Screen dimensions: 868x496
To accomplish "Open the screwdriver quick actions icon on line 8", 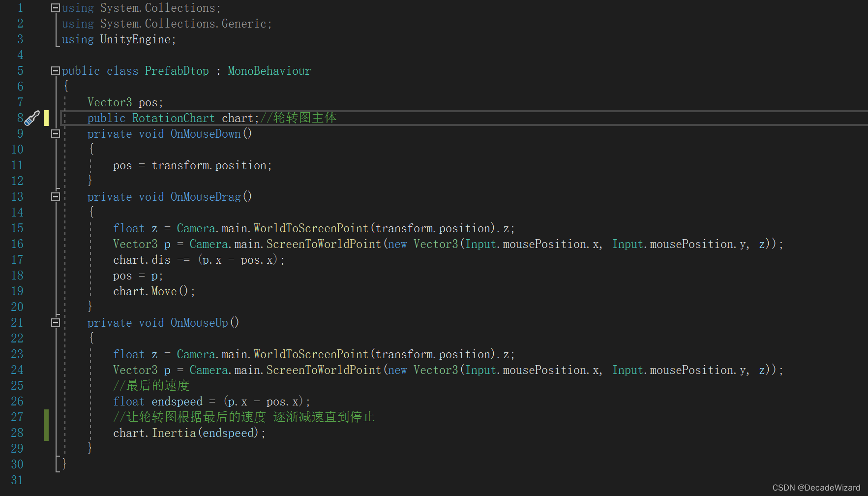I will tap(32, 118).
